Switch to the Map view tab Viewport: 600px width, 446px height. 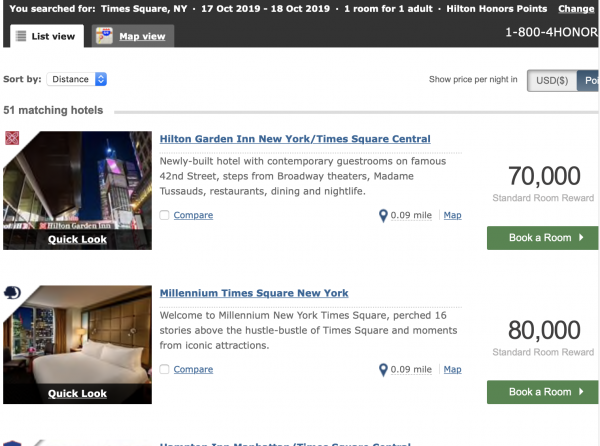[133, 37]
